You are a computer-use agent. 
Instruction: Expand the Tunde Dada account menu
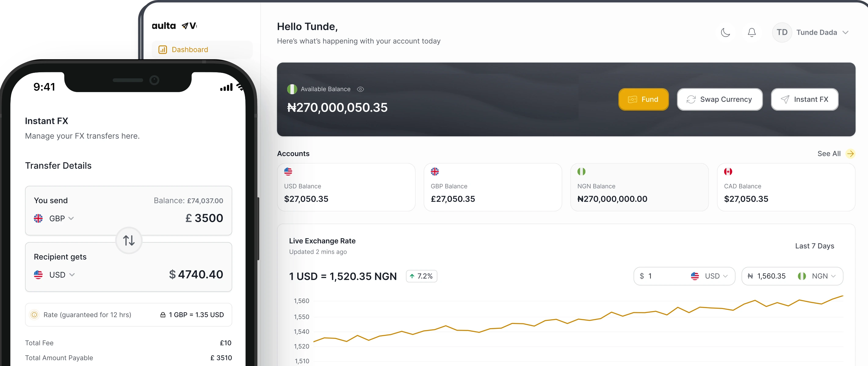point(845,33)
